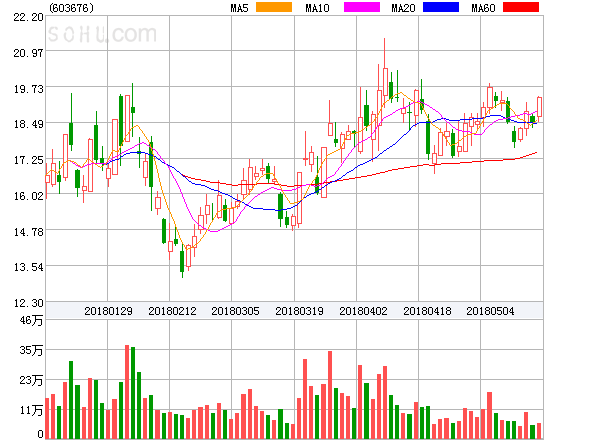Viewport: 600px width, 440px height.
Task: Click the stock code (603676)
Action: (x=71, y=8)
